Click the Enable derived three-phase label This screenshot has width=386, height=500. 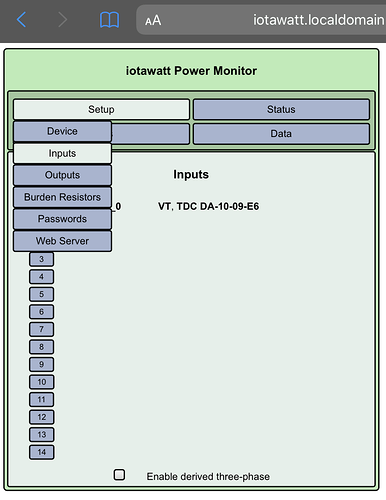208,477
